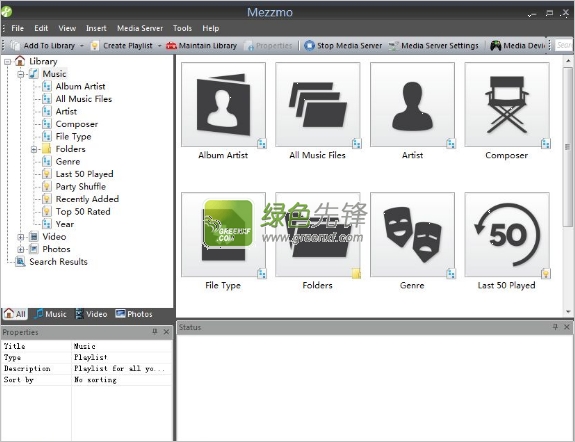The height and width of the screenshot is (442, 575).
Task: Select File Type in the tree
Action: [x=73, y=136]
